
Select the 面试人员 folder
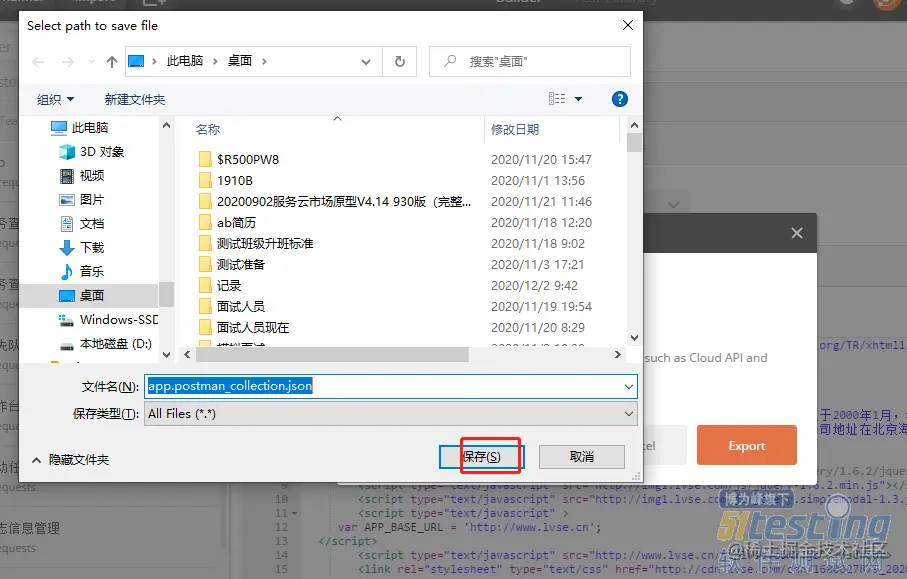241,307
